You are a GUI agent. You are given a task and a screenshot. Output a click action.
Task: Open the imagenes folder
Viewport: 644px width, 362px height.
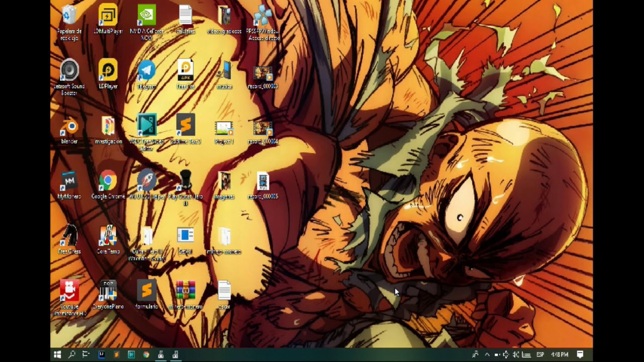[x=224, y=185]
